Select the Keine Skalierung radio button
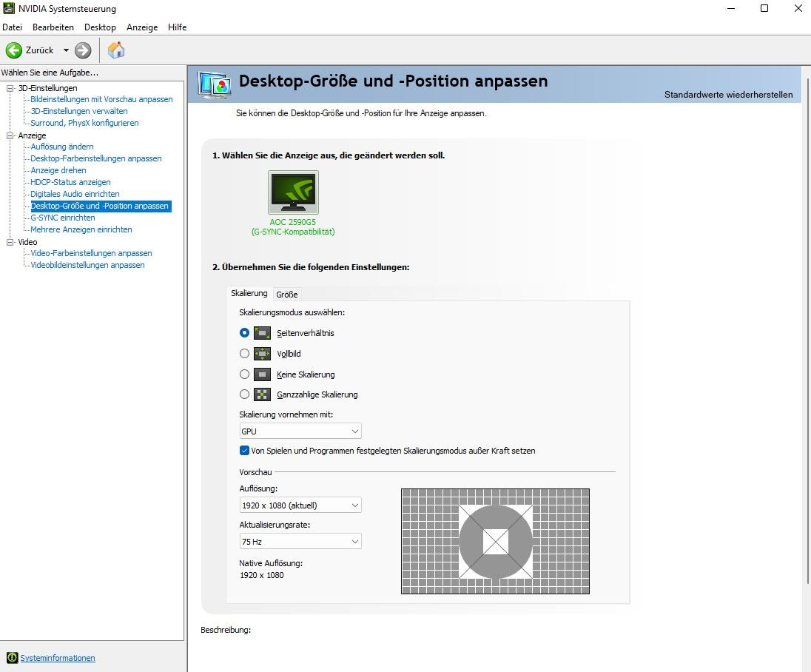Image resolution: width=811 pixels, height=672 pixels. click(244, 374)
